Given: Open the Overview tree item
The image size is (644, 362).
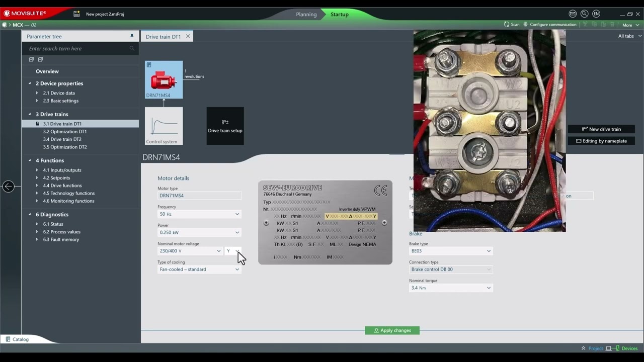Looking at the screenshot, I should pos(47,71).
